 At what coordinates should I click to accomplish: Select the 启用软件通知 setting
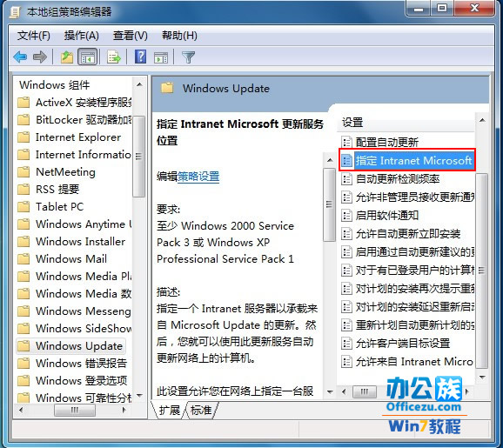[x=380, y=215]
